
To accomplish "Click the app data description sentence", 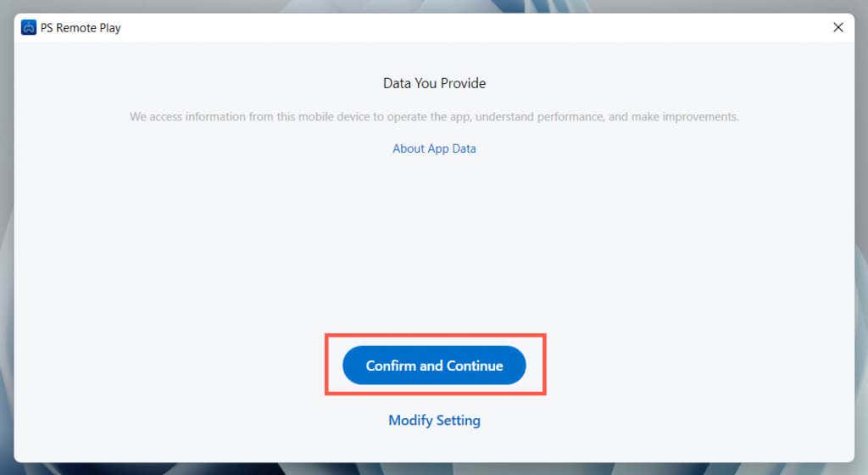I will (x=434, y=116).
